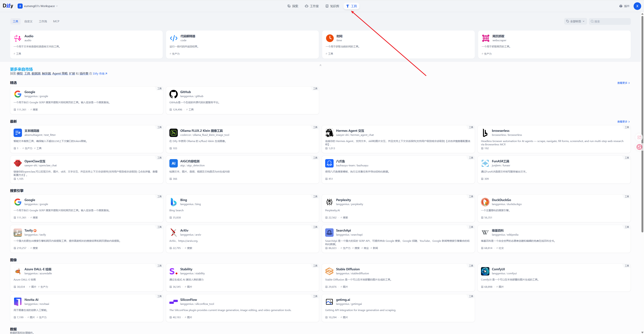Open the Bing search icon

click(x=174, y=202)
